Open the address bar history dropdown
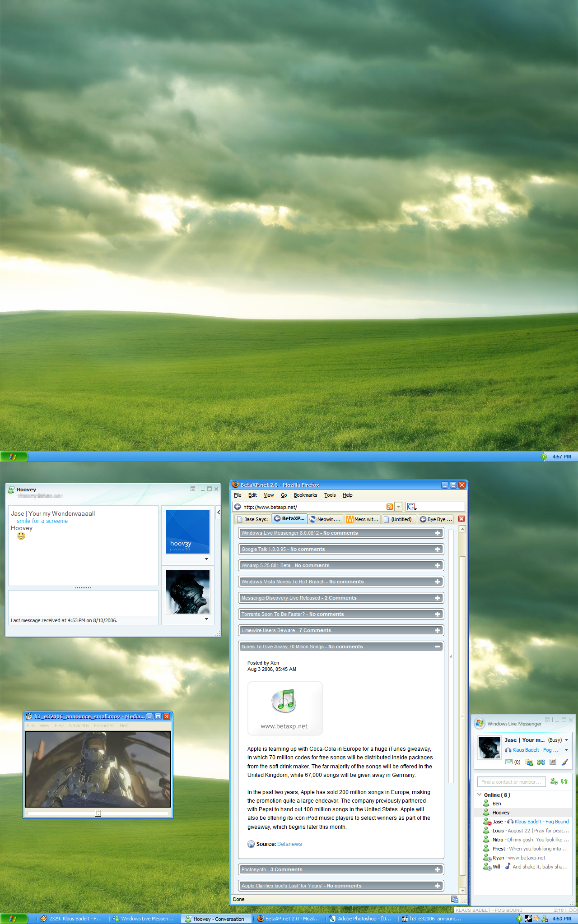Screen dimensions: 578x924 (398, 507)
